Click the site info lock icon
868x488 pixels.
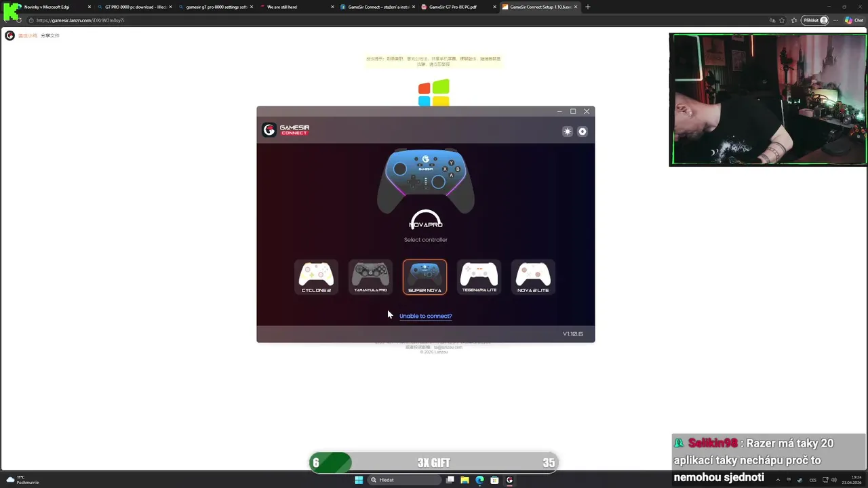pos(31,20)
